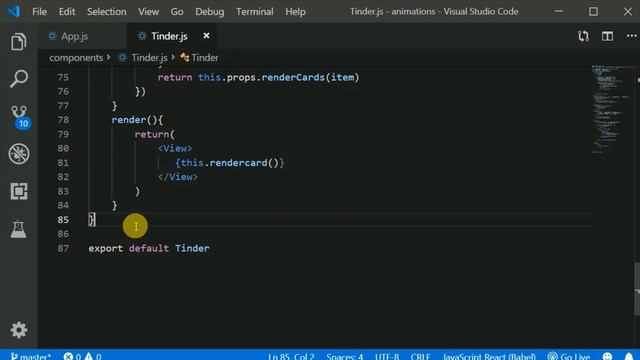Click the minimap code overview

point(612,109)
